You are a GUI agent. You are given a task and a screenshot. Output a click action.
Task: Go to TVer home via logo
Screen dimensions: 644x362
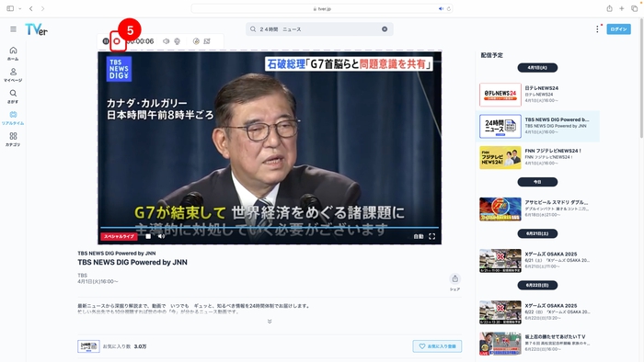[36, 29]
